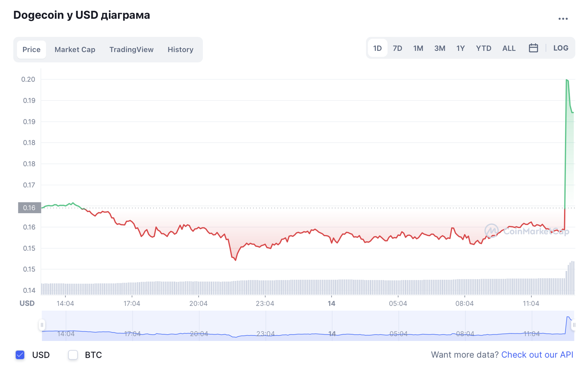Click the green price spike peak on chart
This screenshot has width=588, height=370.
point(567,80)
